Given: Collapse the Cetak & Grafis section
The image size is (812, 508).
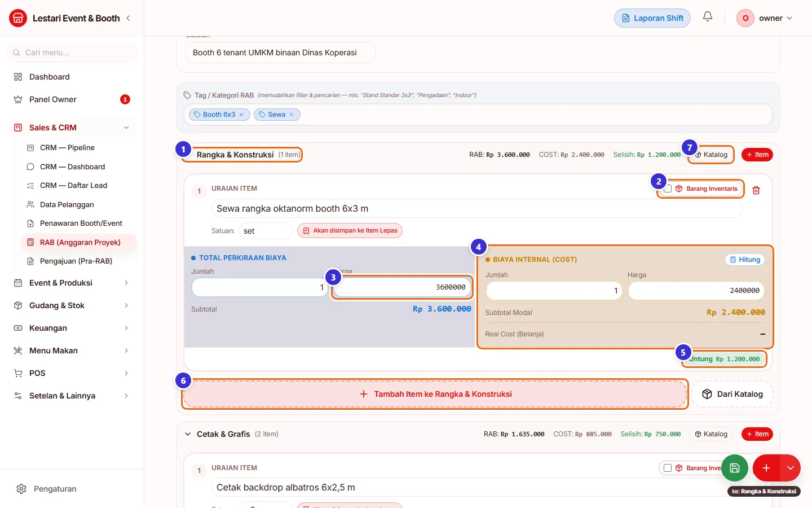Looking at the screenshot, I should coord(188,434).
